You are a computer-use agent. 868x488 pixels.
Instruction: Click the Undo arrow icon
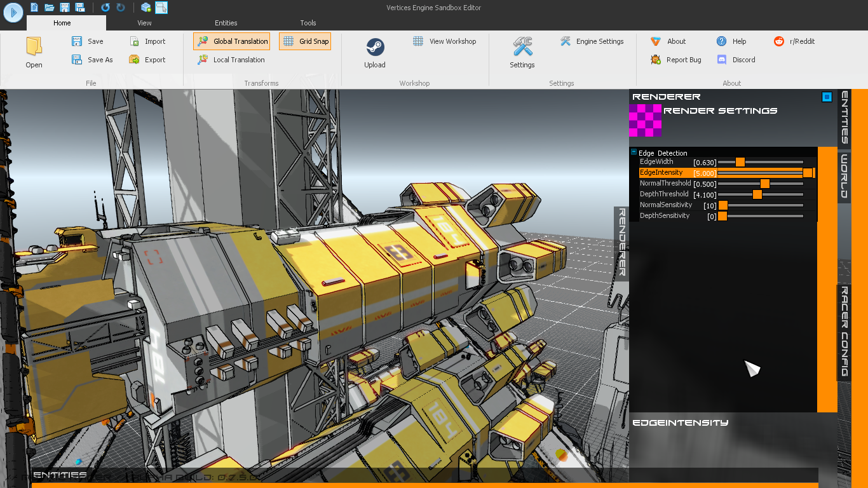(105, 8)
